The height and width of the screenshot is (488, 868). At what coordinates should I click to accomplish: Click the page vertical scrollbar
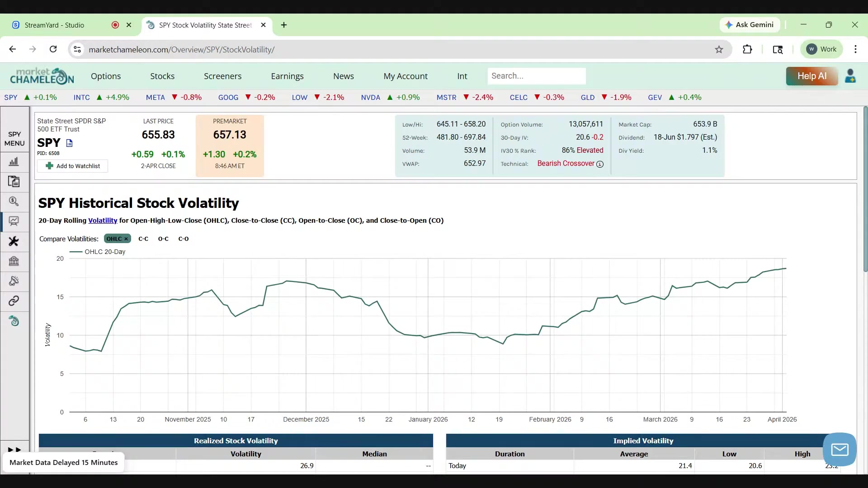[865, 190]
